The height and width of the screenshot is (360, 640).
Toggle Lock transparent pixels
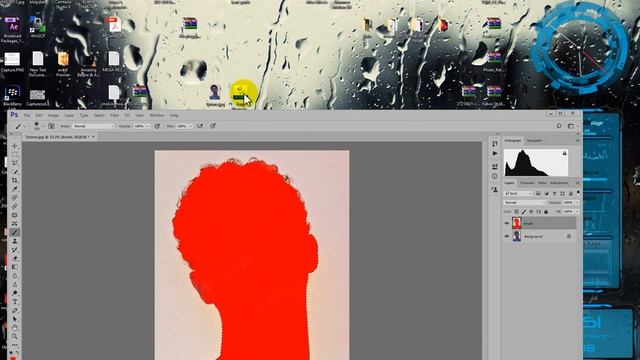pos(517,211)
